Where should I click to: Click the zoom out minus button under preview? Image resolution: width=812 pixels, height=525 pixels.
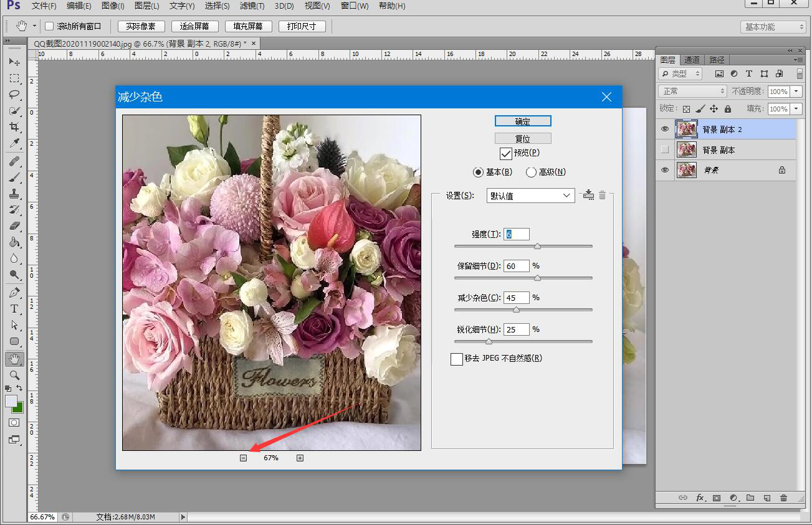(243, 458)
